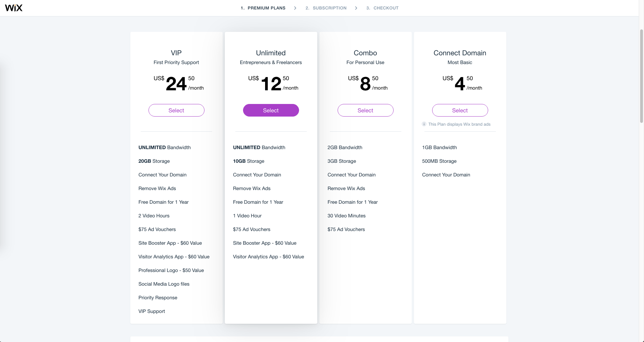Click 'VIP Support' feature
The height and width of the screenshot is (342, 644).
(152, 311)
